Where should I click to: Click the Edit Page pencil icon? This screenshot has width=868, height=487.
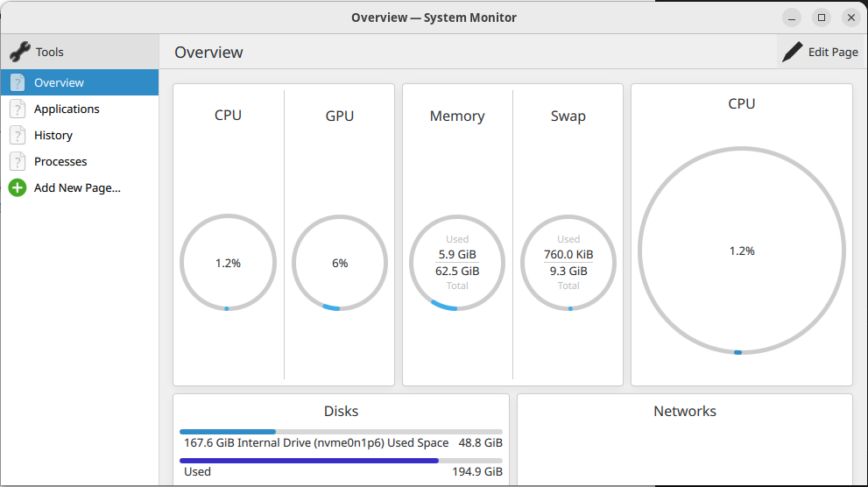(793, 52)
